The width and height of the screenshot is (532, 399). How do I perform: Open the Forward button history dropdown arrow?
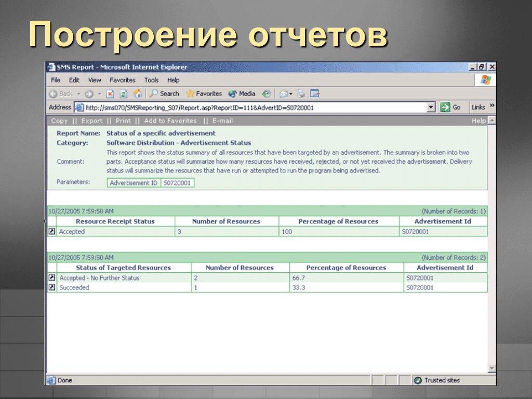point(100,94)
